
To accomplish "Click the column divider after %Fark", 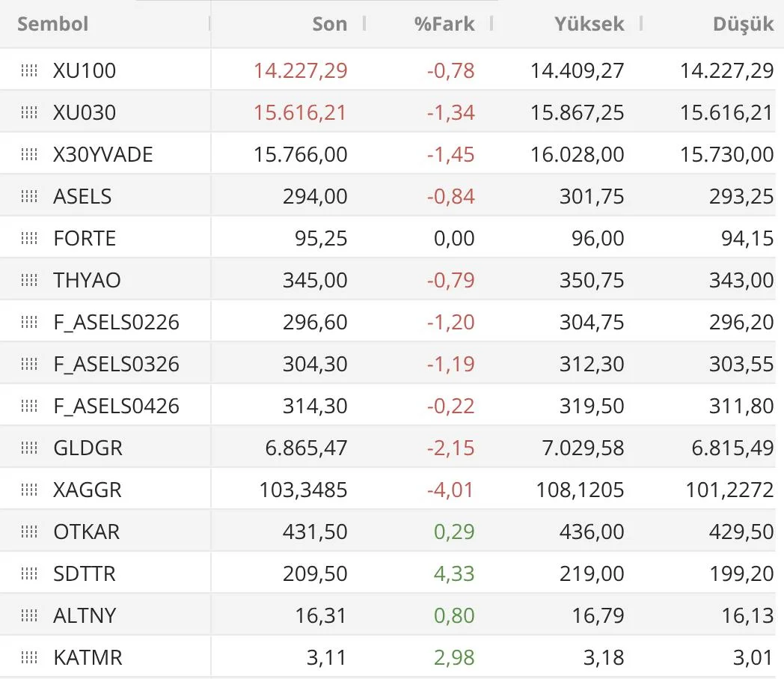I will pos(491,24).
